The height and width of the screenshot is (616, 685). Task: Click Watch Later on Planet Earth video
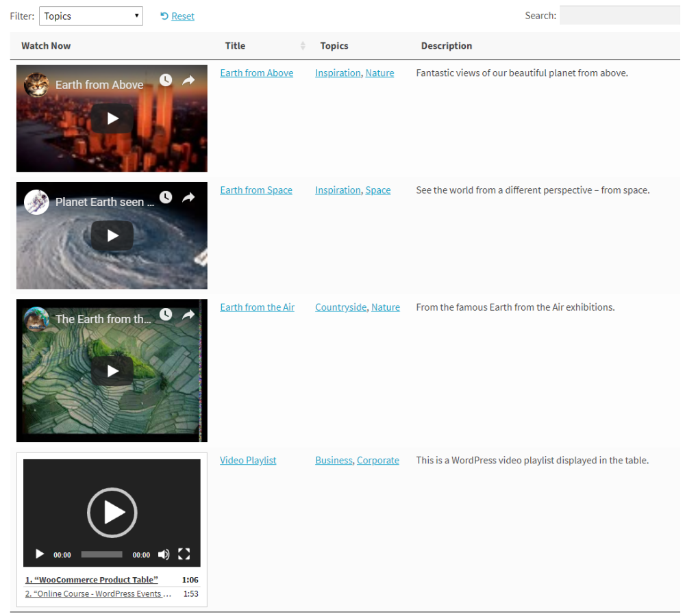[166, 197]
